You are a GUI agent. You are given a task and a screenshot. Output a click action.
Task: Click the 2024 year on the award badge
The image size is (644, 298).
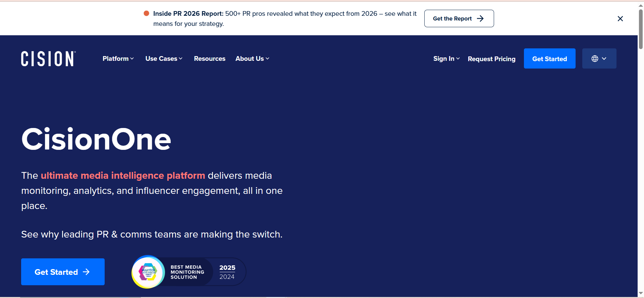tap(227, 277)
